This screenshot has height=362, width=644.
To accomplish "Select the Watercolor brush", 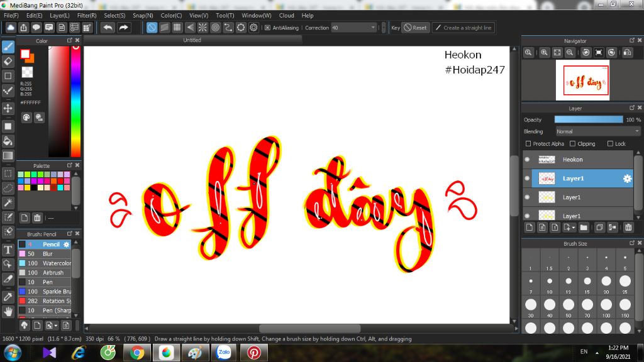I will (45, 263).
